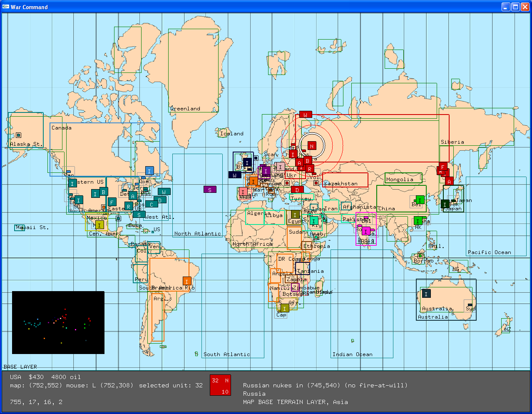Screen dimensions: 532x414
Task: Click the teal F unit in Eastern US
Action: (x=112, y=202)
